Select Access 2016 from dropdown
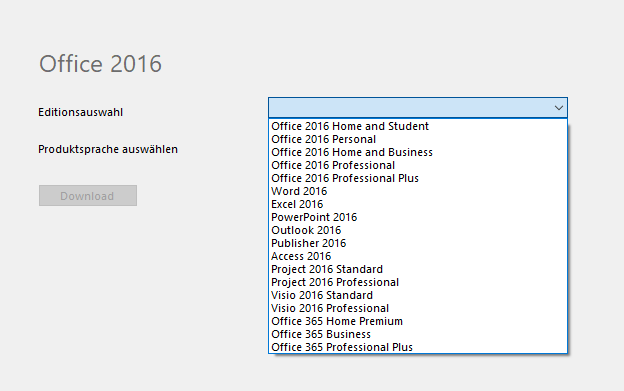 418,256
